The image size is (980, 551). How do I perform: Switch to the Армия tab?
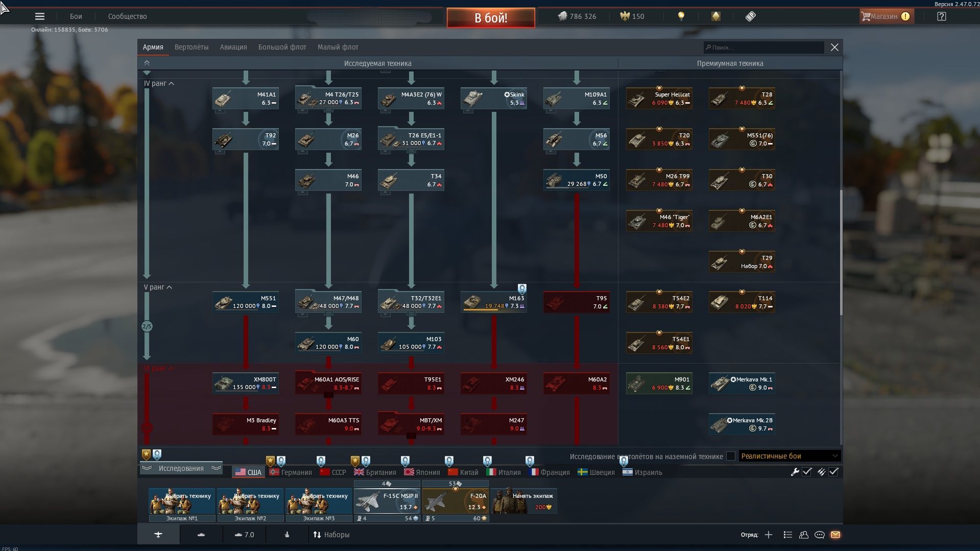point(153,47)
